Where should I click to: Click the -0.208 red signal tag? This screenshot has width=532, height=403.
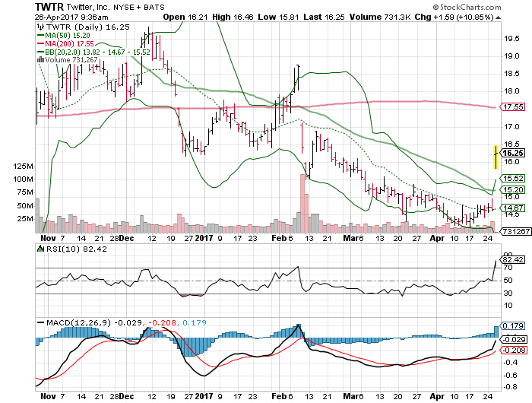(515, 351)
